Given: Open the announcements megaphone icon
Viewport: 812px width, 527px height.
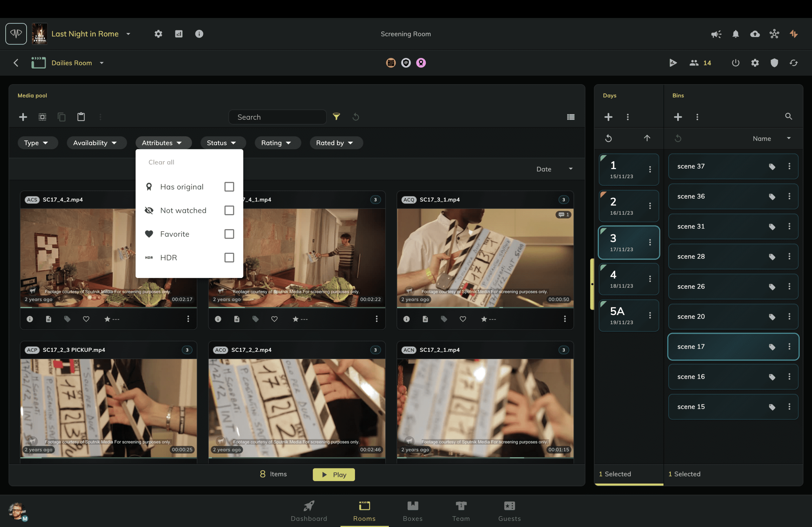Looking at the screenshot, I should click(x=716, y=34).
